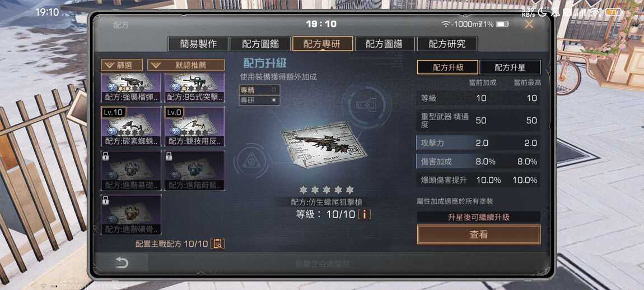
Task: Switch to the 配方升星 toggle
Action: (x=510, y=67)
